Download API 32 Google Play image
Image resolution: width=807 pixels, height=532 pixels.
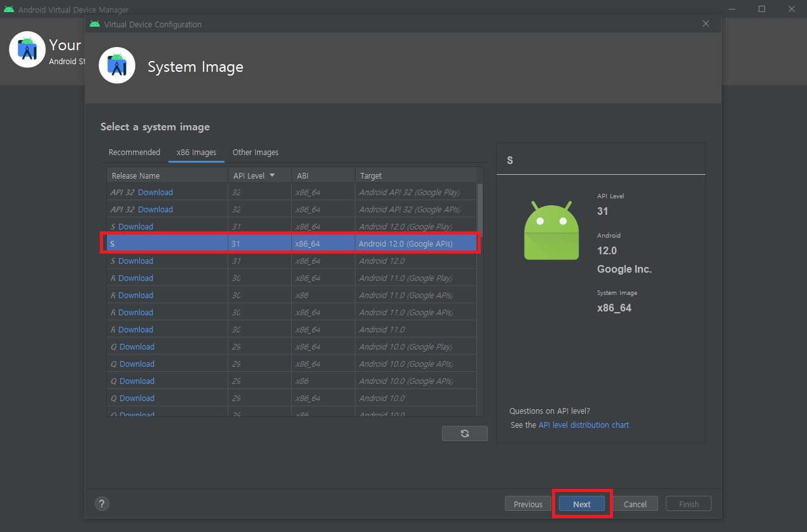click(x=155, y=192)
